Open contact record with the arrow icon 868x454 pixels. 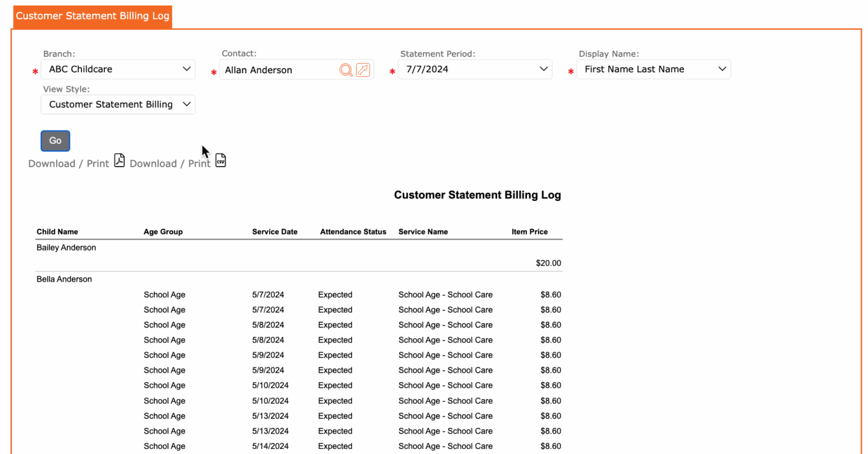(363, 70)
